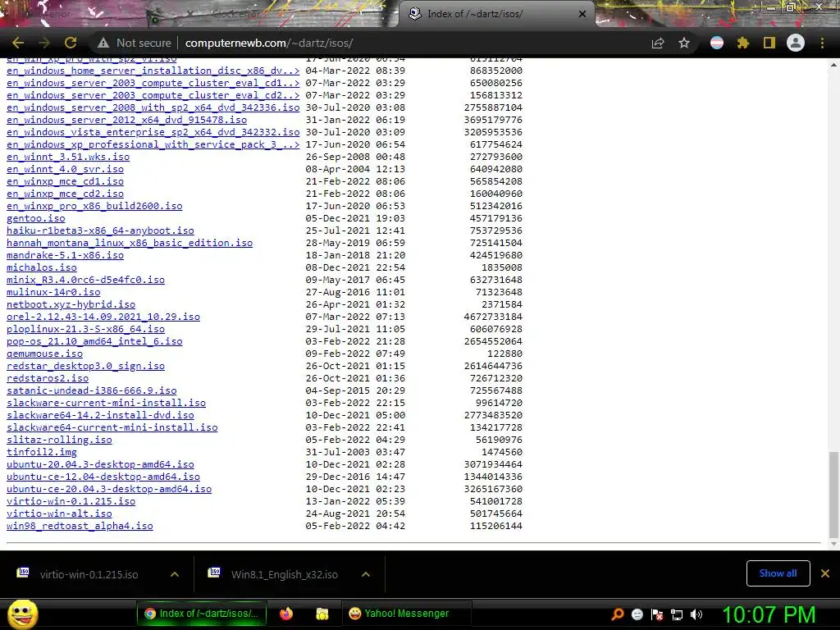This screenshot has height=630, width=840.
Task: Open the qemumouse.iso link
Action: (x=44, y=354)
